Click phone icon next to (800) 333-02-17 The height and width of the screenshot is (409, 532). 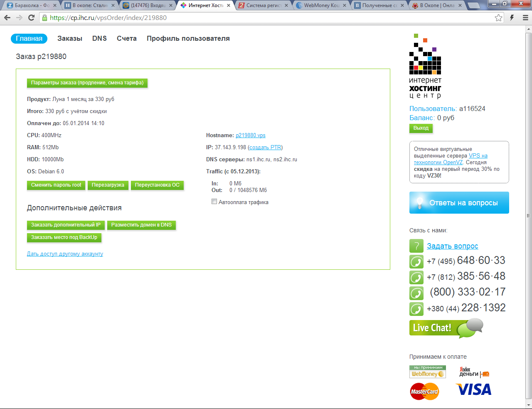click(x=416, y=293)
